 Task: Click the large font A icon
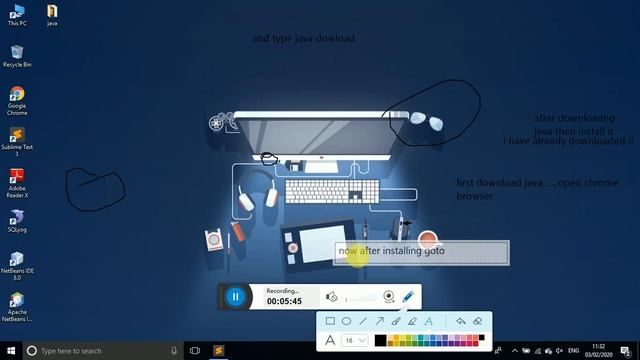(330, 340)
